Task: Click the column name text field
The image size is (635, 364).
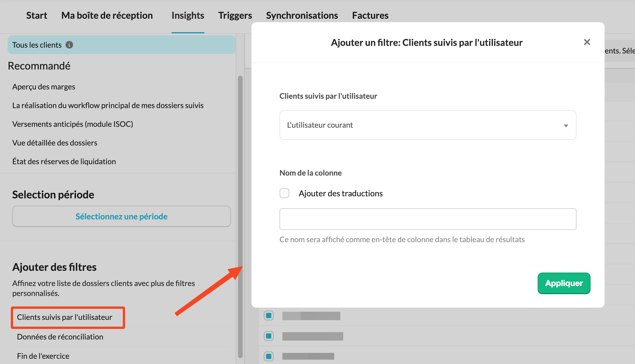Action: click(427, 219)
